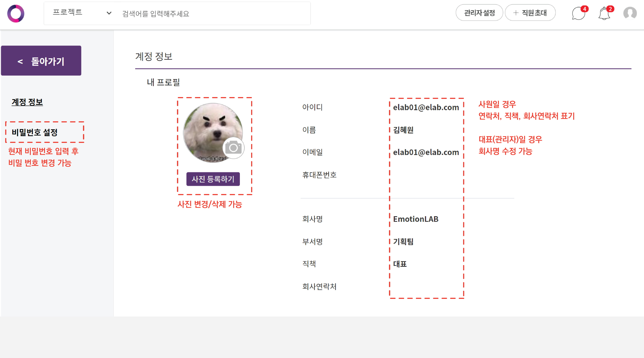Click the plus icon in 직원초대

coord(516,13)
